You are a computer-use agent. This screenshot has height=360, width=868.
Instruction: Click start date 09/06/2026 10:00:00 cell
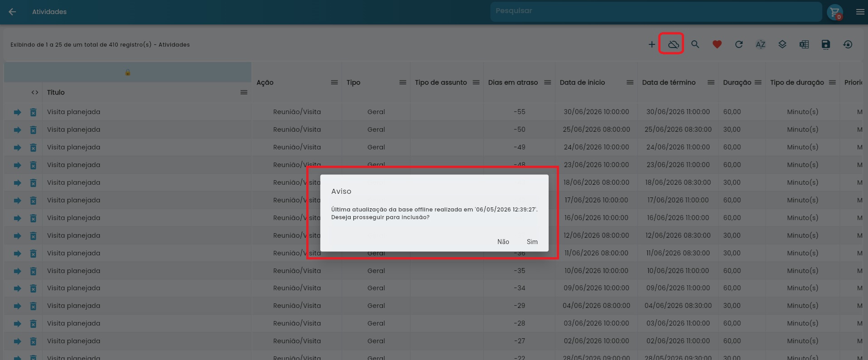coord(596,288)
